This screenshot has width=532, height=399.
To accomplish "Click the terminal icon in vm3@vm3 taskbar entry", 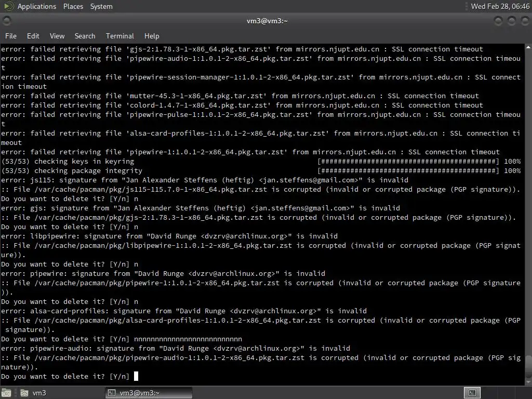I will point(112,393).
